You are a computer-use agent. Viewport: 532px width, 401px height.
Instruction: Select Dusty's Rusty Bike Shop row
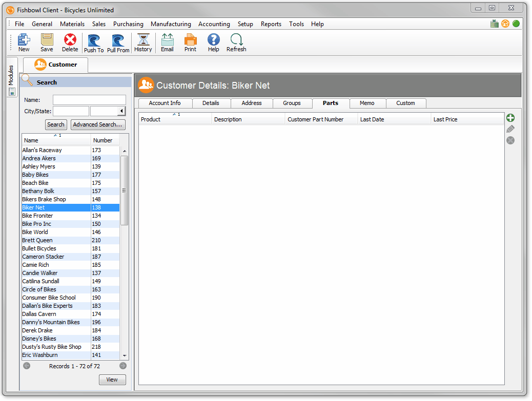point(71,347)
